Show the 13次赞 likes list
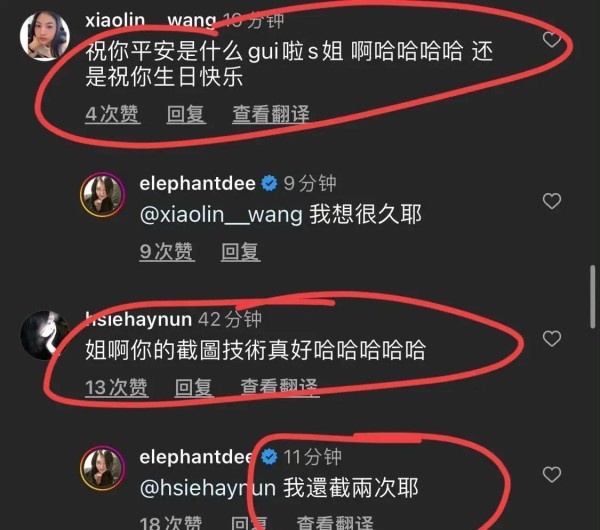This screenshot has height=530, width=600. click(x=116, y=387)
